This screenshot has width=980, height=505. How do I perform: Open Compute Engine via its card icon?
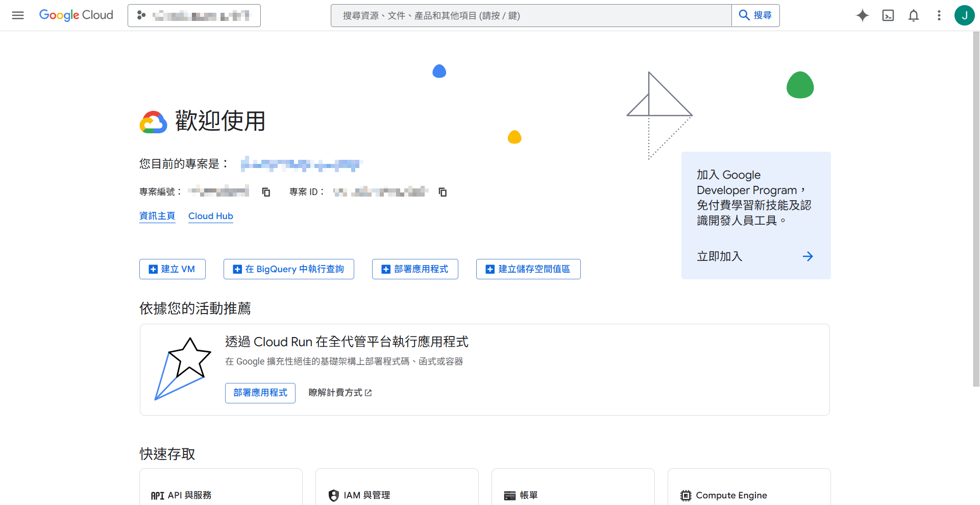tap(685, 495)
